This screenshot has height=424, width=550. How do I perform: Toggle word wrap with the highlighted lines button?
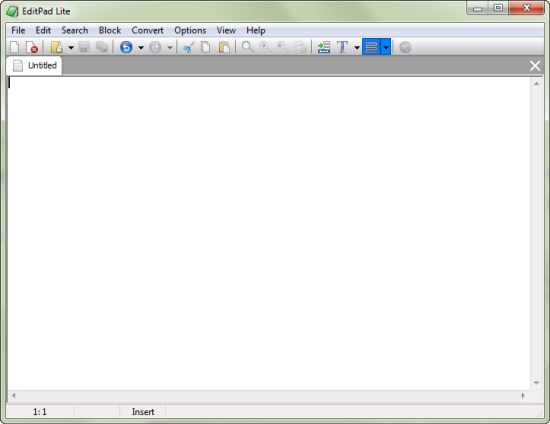[x=371, y=47]
